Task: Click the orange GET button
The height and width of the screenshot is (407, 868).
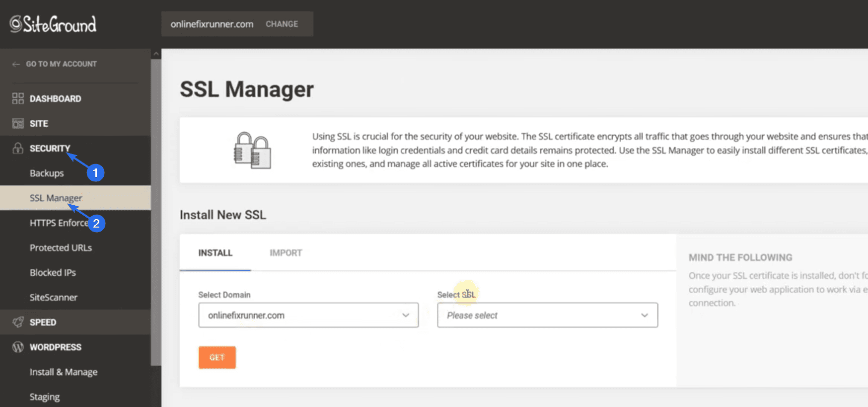Action: [x=217, y=357]
